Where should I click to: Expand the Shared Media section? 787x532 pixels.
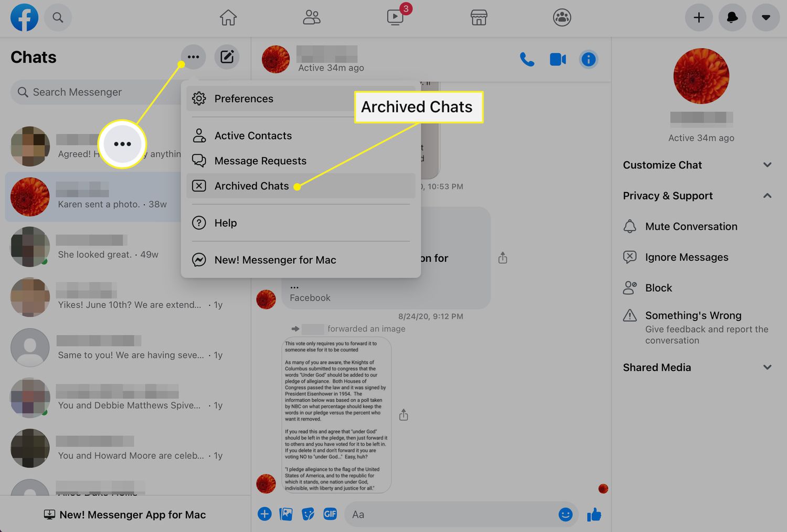coord(697,367)
